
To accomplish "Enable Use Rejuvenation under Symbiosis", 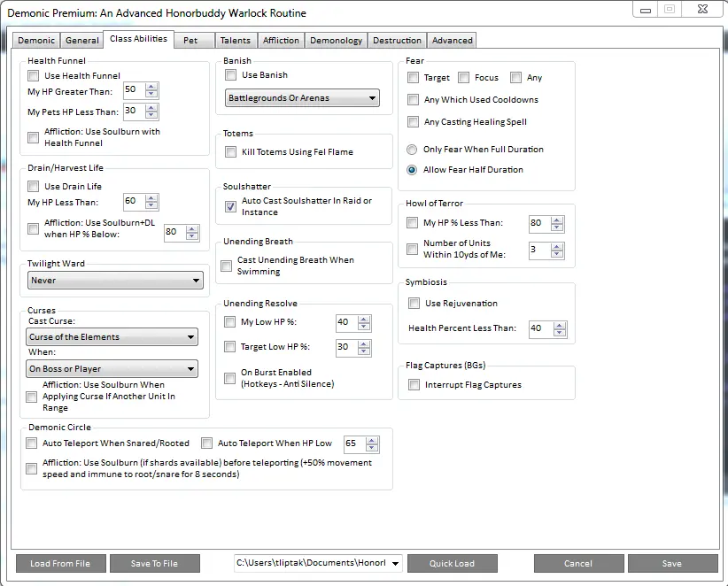I will point(414,304).
